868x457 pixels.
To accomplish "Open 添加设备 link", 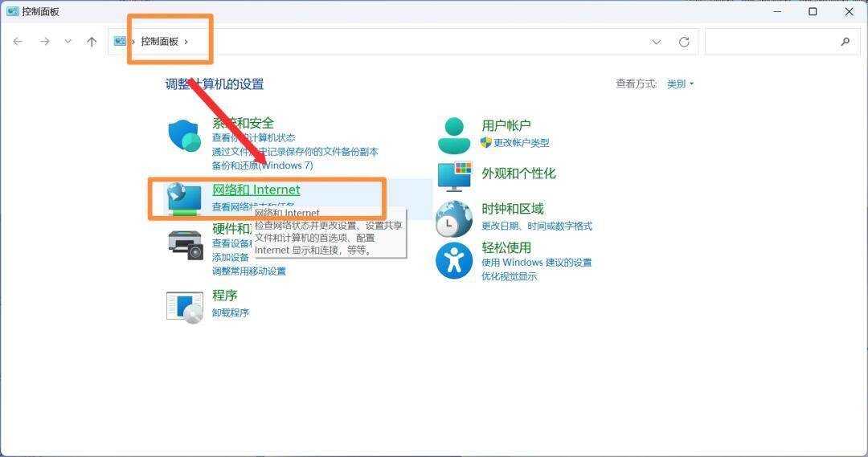I will [x=231, y=257].
